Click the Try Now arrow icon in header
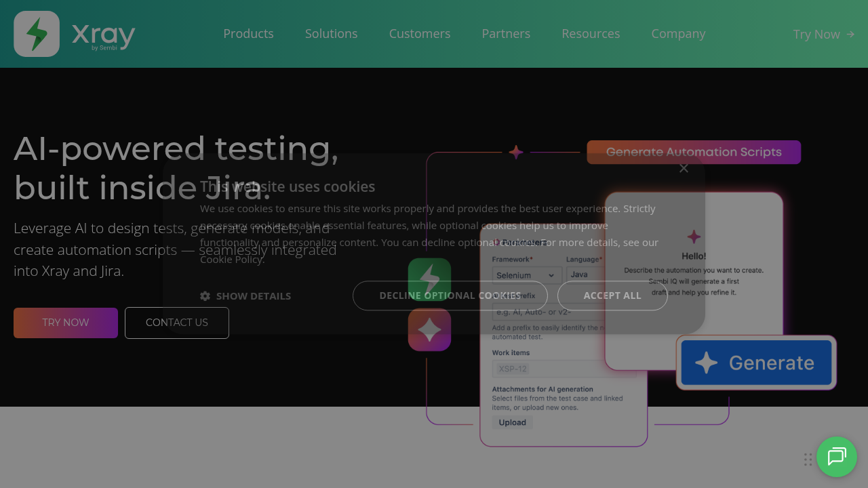The width and height of the screenshot is (868, 488). pos(850,34)
